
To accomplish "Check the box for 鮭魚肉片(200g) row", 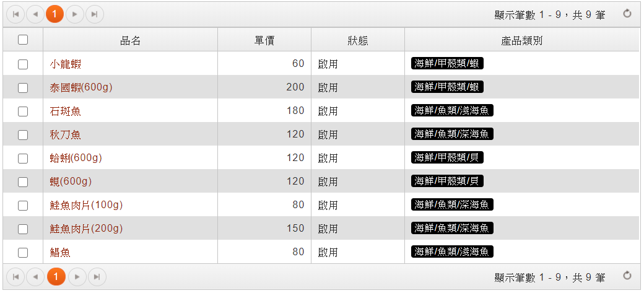I will (x=23, y=229).
